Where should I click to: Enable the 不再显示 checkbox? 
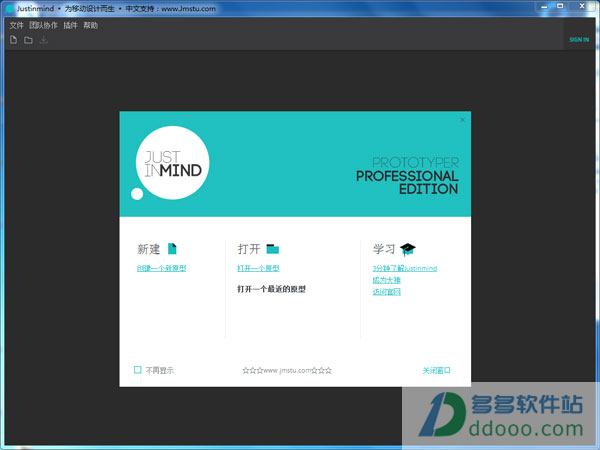click(138, 370)
